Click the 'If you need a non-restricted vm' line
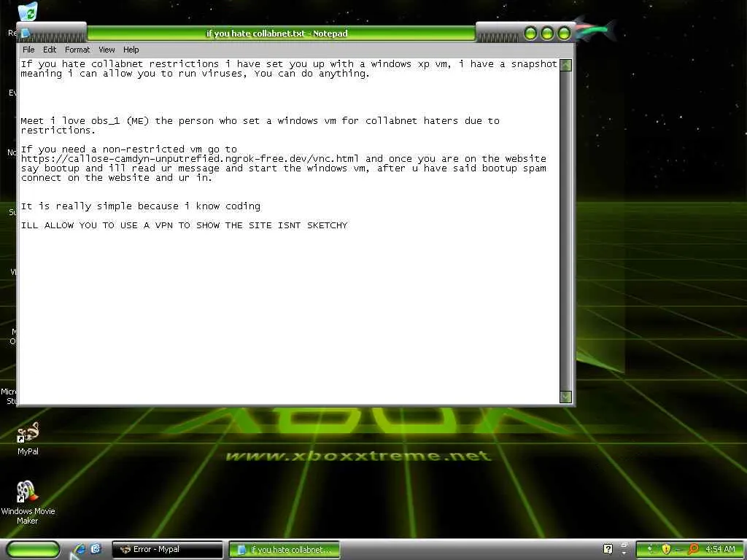Image resolution: width=747 pixels, height=560 pixels. (128, 149)
